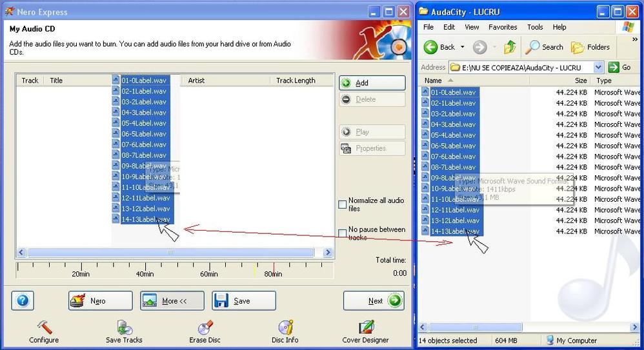Click the Explorer horizontal scrollbar thumb
The width and height of the screenshot is (644, 350).
point(475,327)
